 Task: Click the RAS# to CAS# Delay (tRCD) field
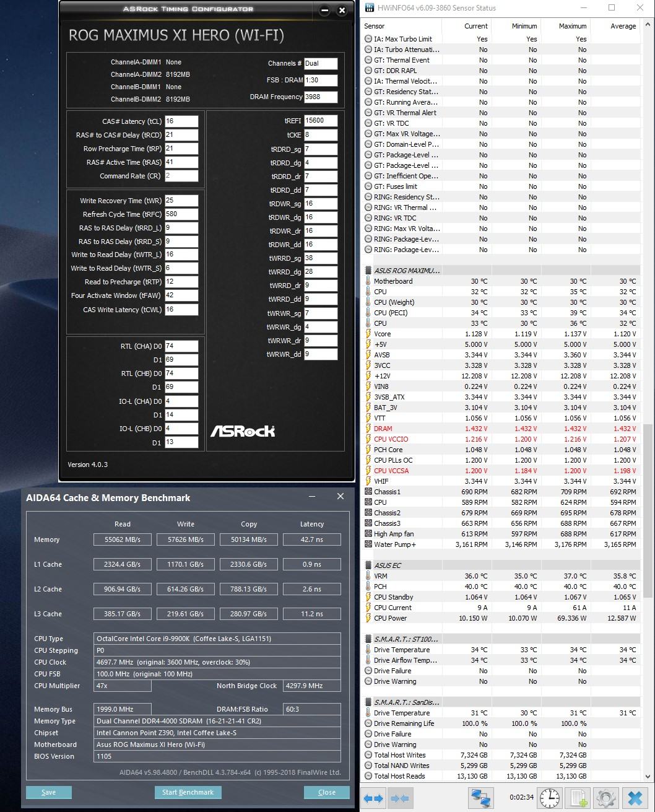point(181,135)
